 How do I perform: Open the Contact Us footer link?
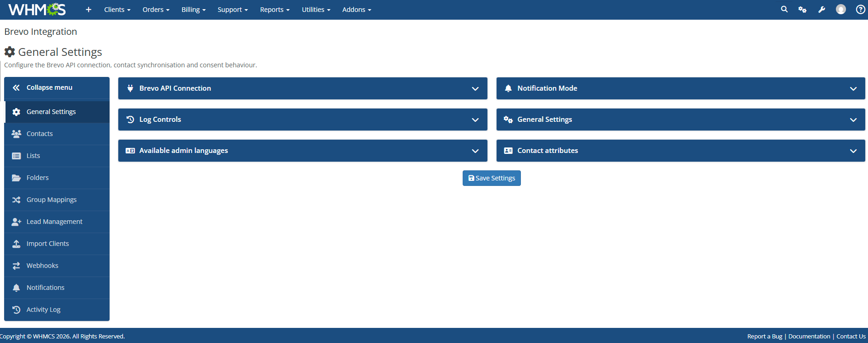(851, 336)
